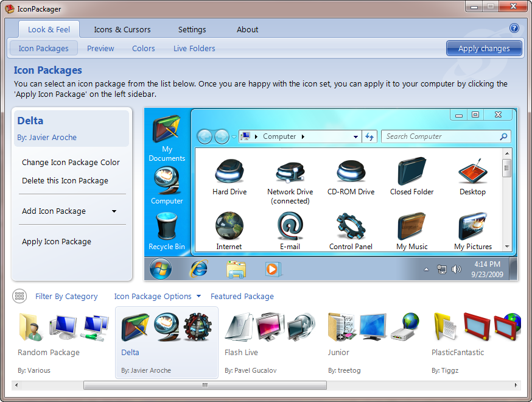The image size is (532, 402).
Task: Click the show hidden icons tray arrow
Action: tap(427, 270)
